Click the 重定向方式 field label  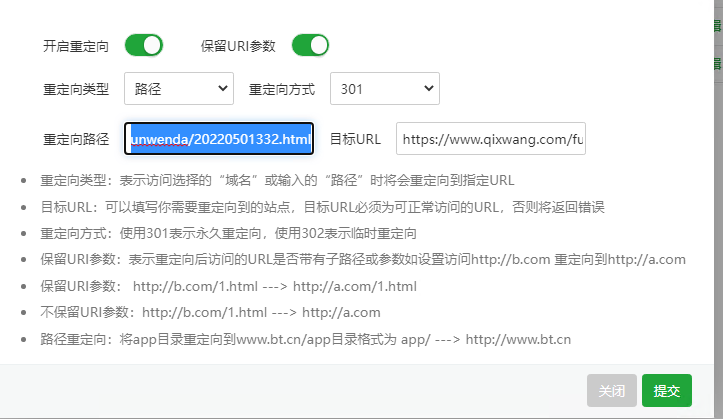tap(282, 89)
